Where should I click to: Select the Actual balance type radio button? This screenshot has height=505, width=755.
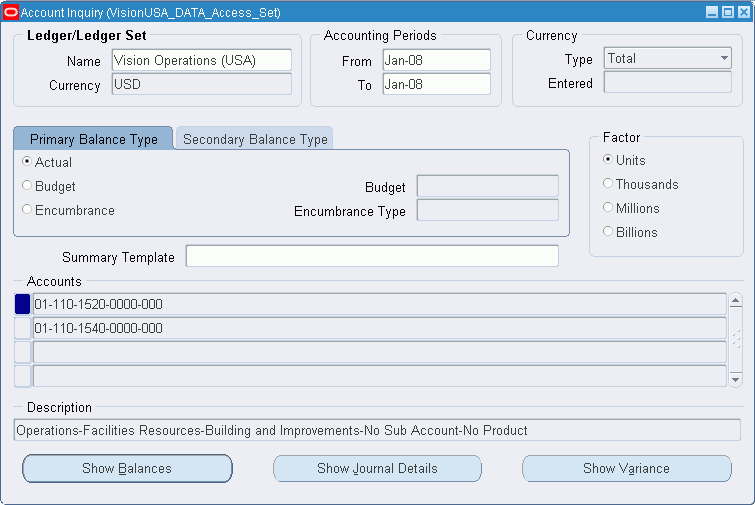point(27,161)
